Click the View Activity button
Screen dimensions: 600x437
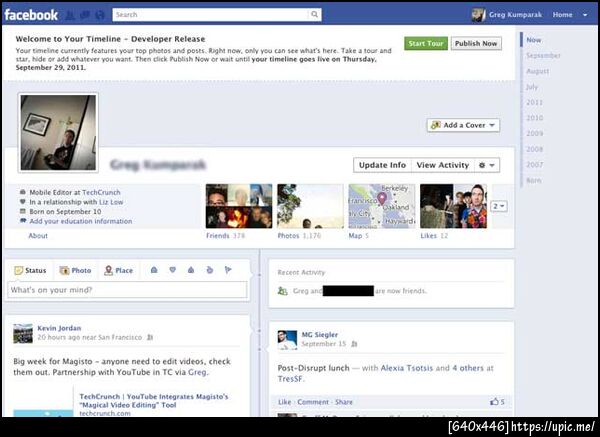pos(443,165)
